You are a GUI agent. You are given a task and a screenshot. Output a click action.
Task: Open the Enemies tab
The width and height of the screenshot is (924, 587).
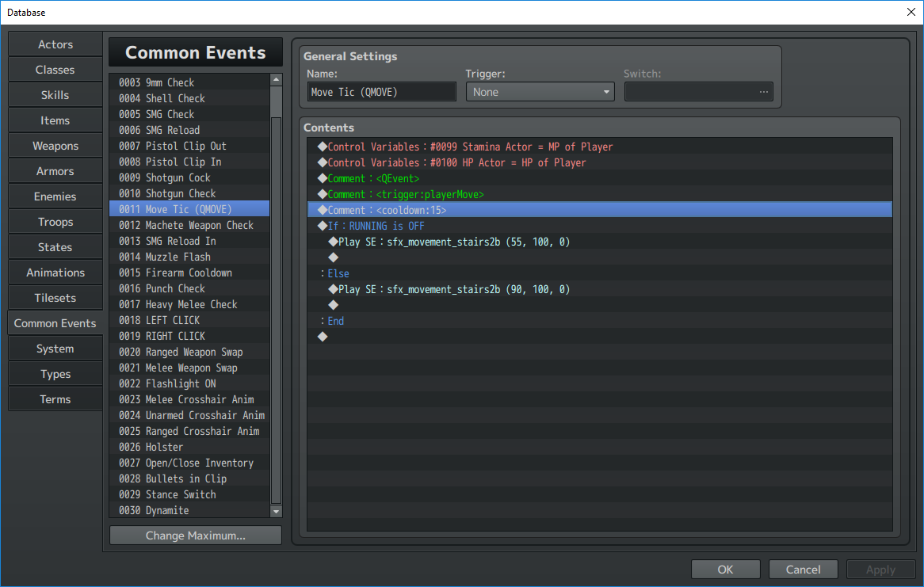pos(55,196)
